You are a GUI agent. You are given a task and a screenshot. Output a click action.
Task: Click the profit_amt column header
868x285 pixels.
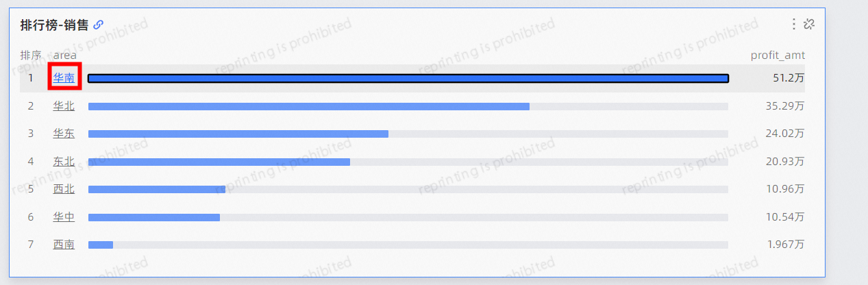tap(778, 55)
